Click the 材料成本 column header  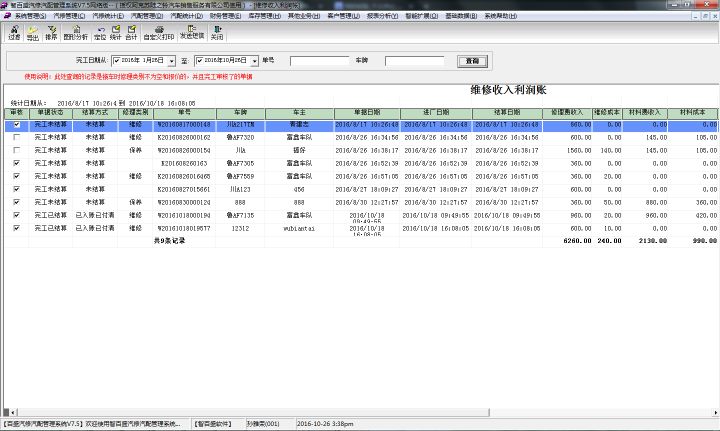point(693,113)
